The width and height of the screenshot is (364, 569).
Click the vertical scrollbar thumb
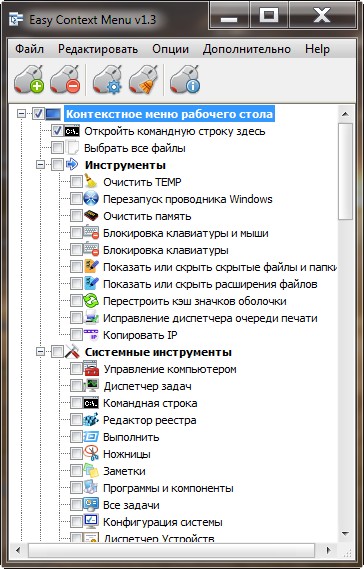[345, 171]
